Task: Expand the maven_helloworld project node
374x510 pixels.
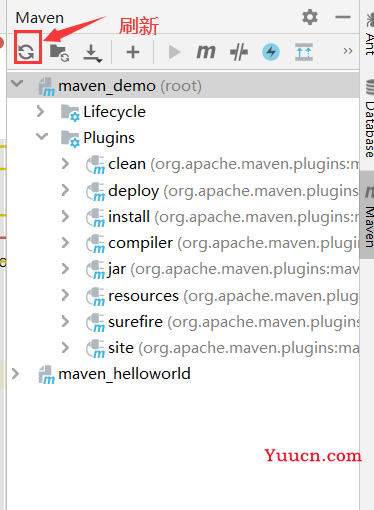Action: click(x=15, y=374)
